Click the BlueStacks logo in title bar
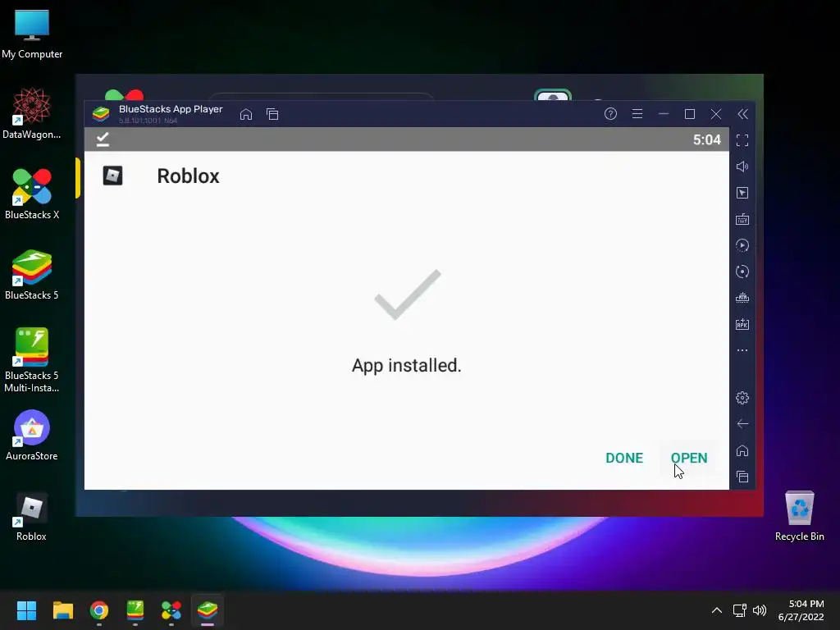The width and height of the screenshot is (840, 630). (101, 114)
